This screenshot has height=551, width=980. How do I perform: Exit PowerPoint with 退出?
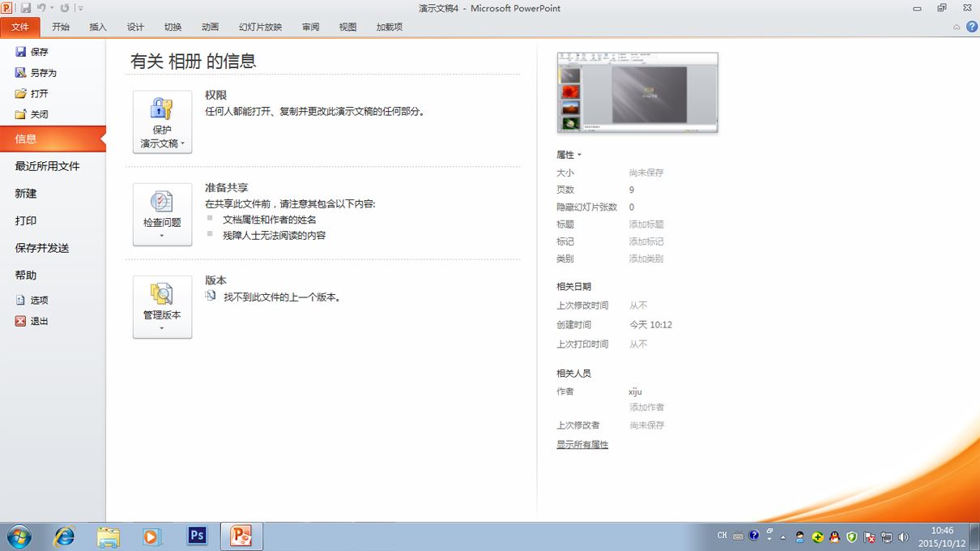(x=32, y=321)
